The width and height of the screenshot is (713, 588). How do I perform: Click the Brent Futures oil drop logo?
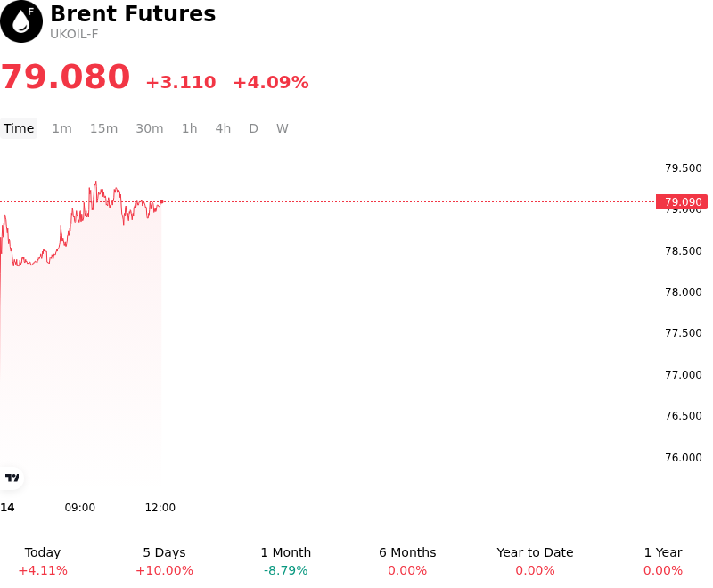click(21, 21)
